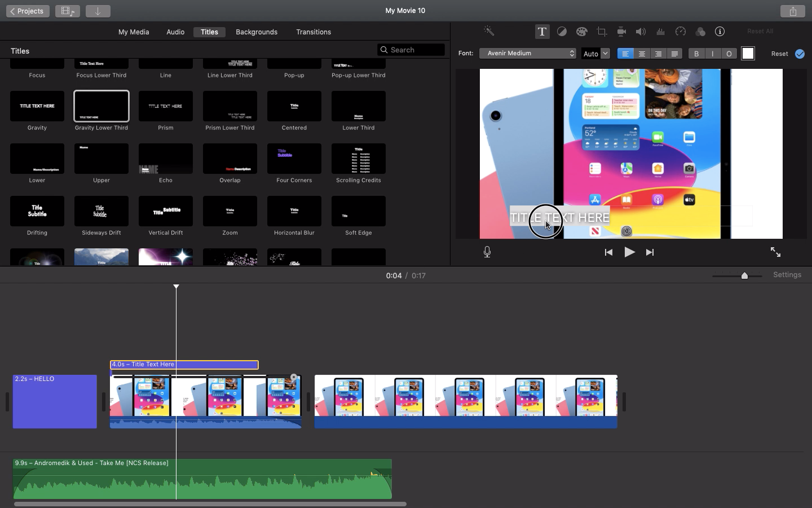Start voiceover recording with microphone icon

coord(487,252)
